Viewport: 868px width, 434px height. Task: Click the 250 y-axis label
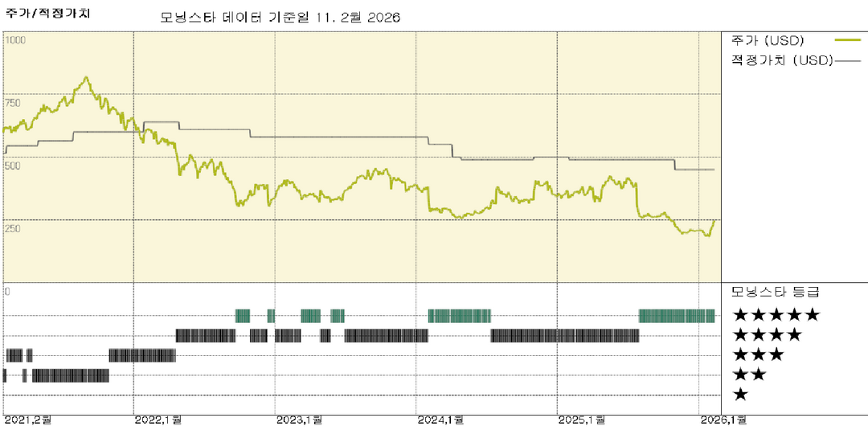point(14,228)
